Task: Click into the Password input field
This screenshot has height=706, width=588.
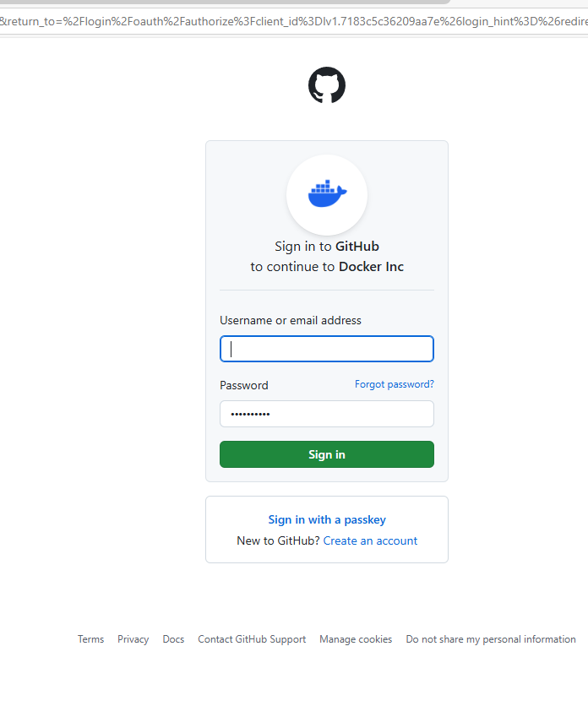Action: (x=327, y=414)
